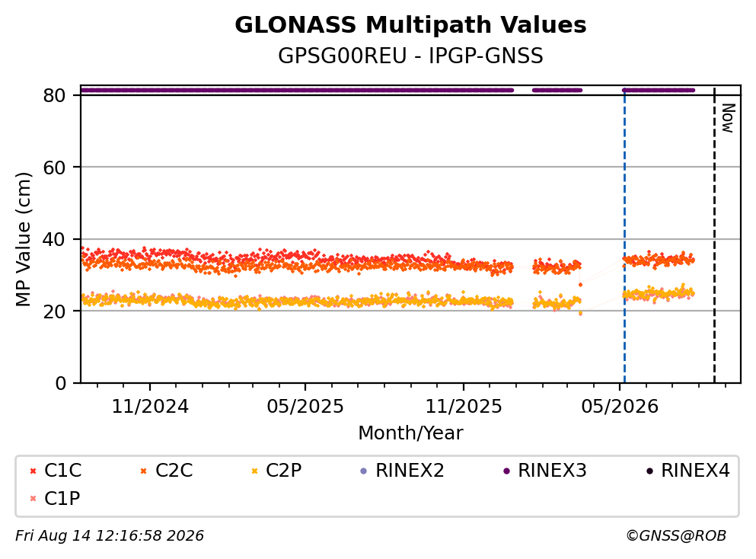Click the RINEX4 legend entry
Image resolution: width=756 pixels, height=559 pixels.
tap(688, 470)
